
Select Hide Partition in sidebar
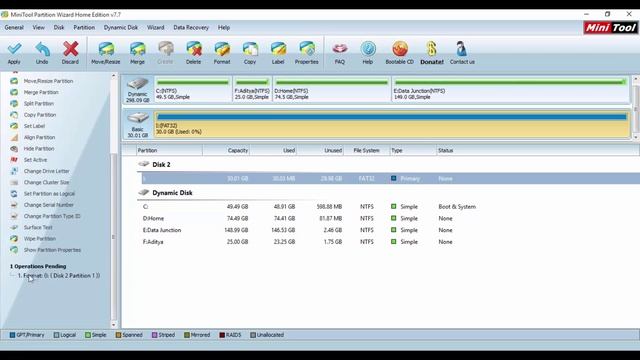coord(39,149)
